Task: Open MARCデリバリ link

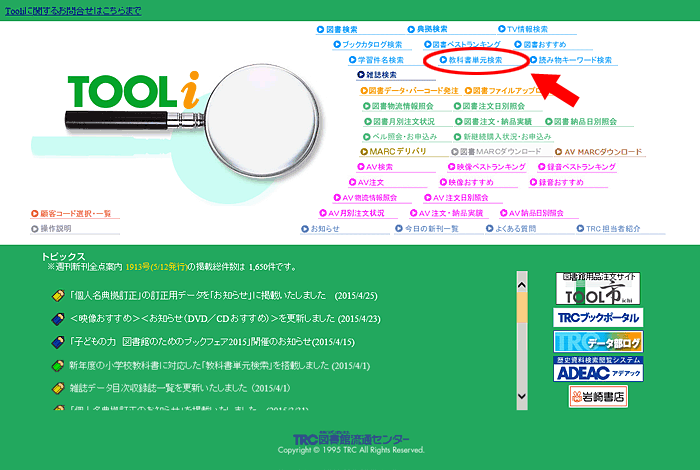Action: (393, 152)
